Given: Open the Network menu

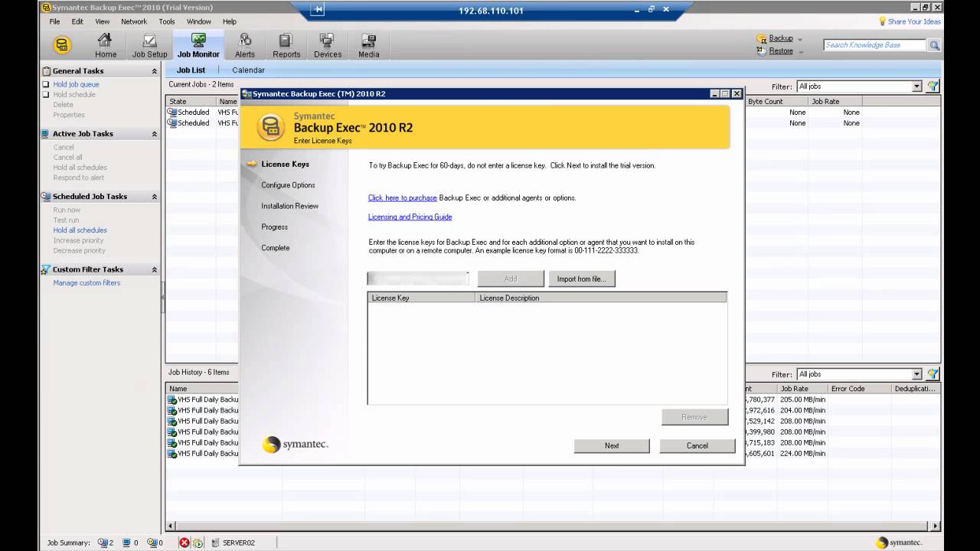Looking at the screenshot, I should (x=134, y=21).
